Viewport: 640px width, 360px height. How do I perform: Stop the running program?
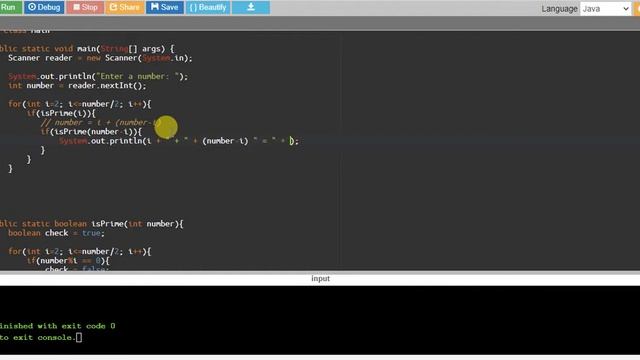tap(85, 7)
